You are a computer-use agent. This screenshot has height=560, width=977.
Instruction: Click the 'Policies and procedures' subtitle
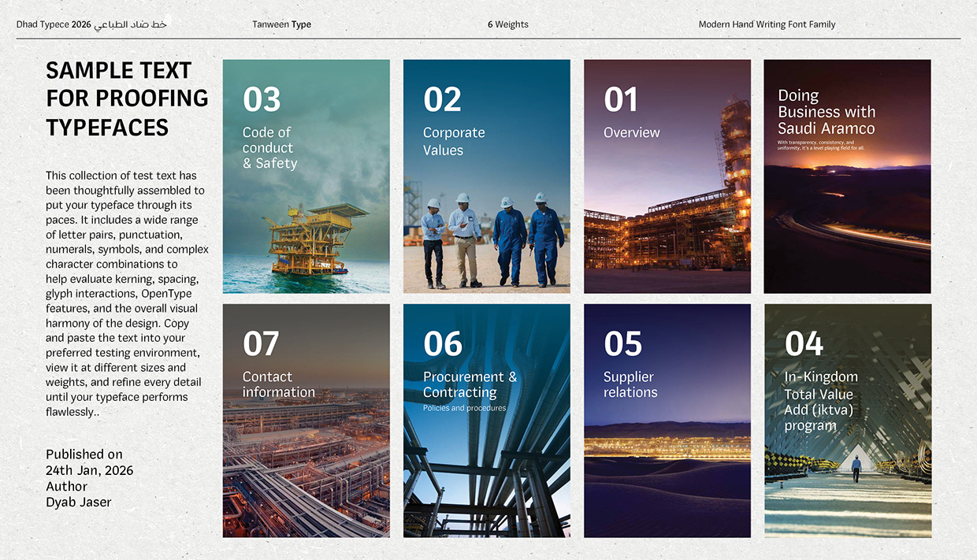coord(464,408)
